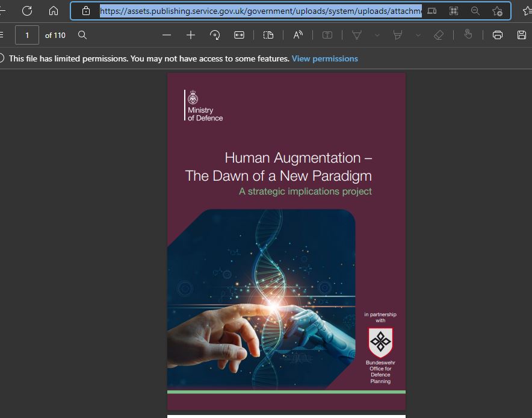
Task: Go to the browser home page
Action: (x=54, y=11)
